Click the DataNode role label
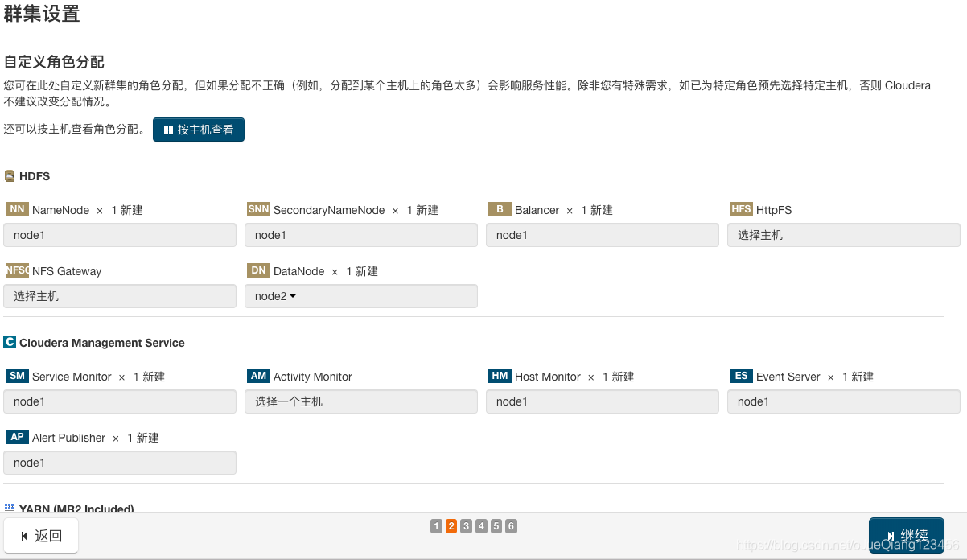The height and width of the screenshot is (560, 967). click(299, 271)
